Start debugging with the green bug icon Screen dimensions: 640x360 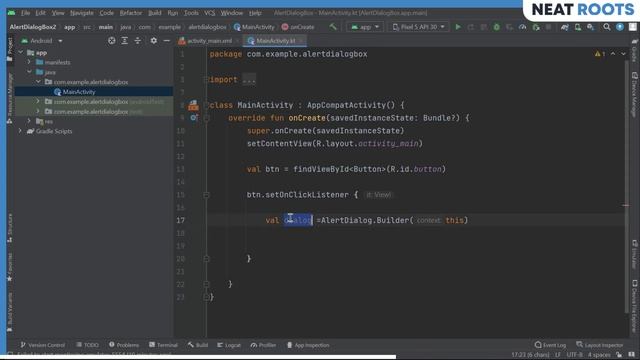(497, 27)
